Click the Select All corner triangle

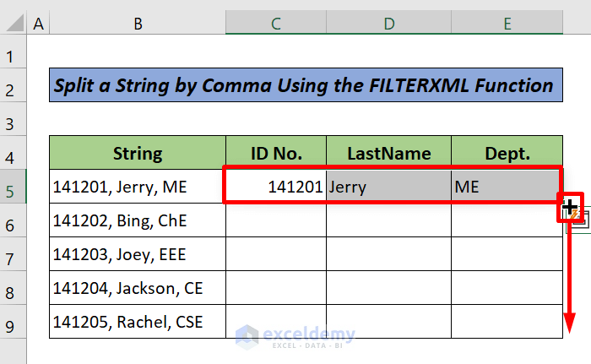14,24
